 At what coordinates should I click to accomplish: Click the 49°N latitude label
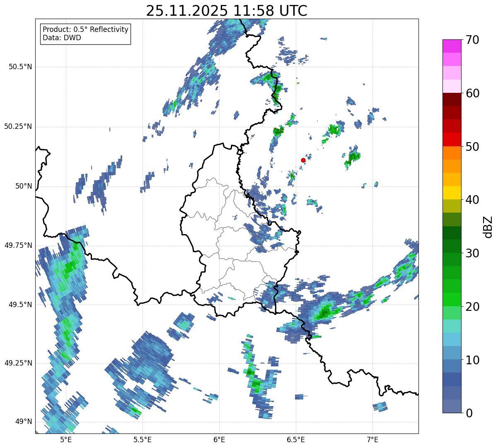point(24,422)
